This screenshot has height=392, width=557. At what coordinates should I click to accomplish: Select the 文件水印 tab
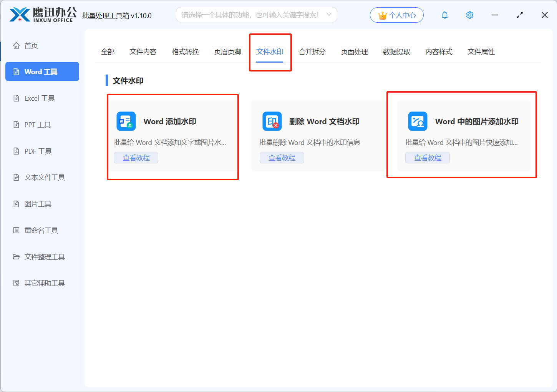tap(270, 51)
